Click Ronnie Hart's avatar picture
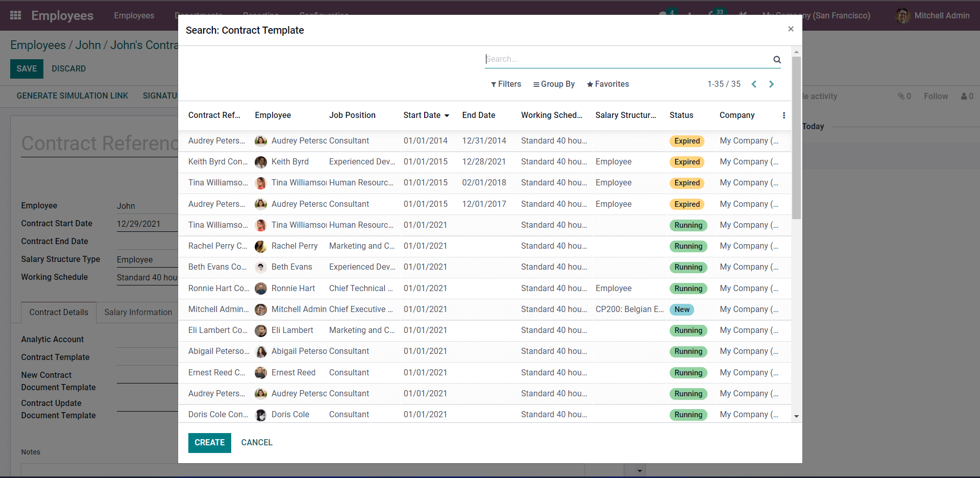The image size is (980, 478). 261,289
